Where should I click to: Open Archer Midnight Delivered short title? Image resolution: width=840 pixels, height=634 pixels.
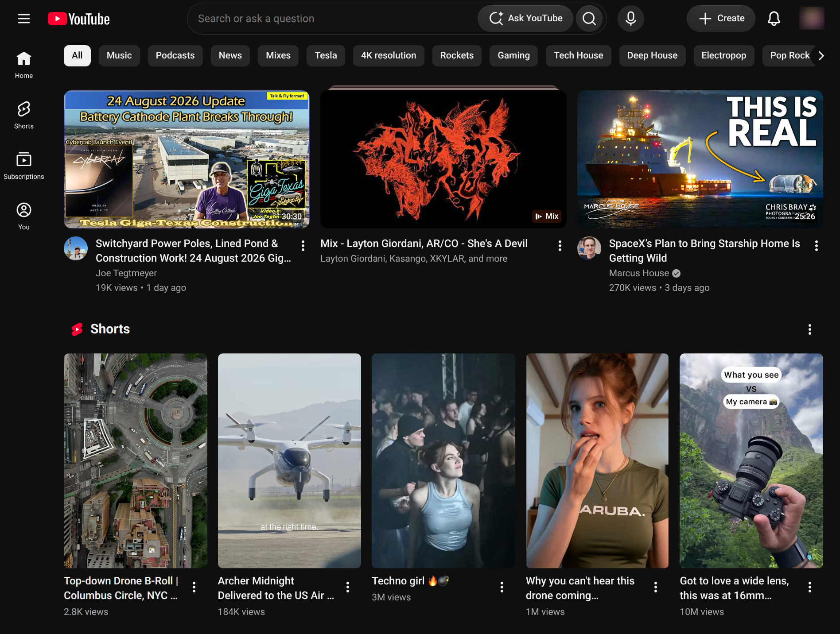[x=276, y=588]
